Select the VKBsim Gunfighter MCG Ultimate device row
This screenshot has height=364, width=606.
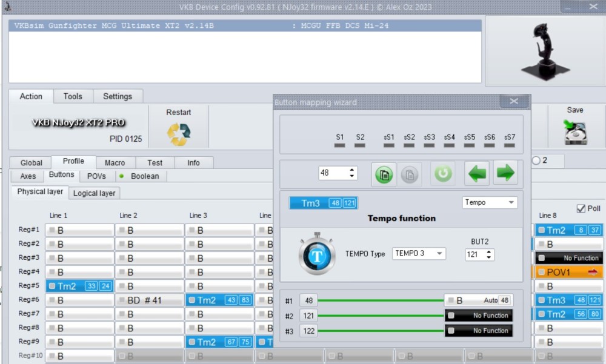click(x=245, y=26)
